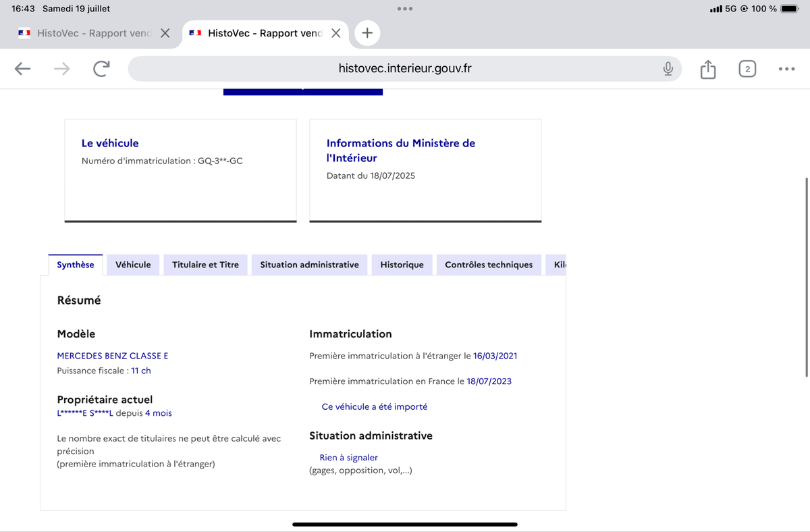
Task: Close the active HistoVec browser tab
Action: pyautogui.click(x=335, y=33)
